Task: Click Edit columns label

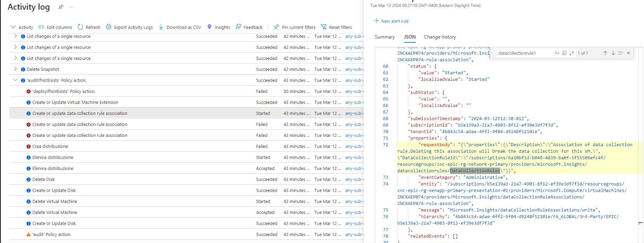Action: (59, 27)
